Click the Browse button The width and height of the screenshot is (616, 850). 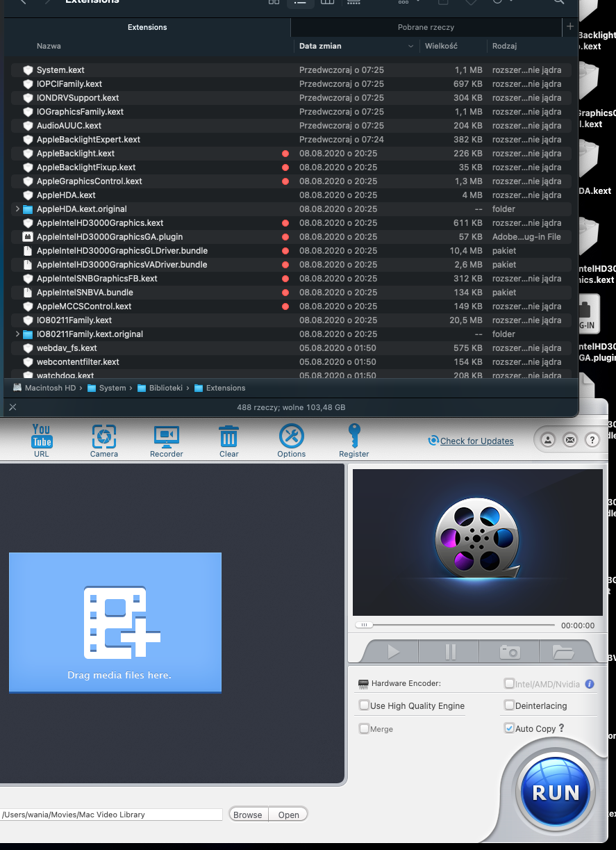[248, 815]
